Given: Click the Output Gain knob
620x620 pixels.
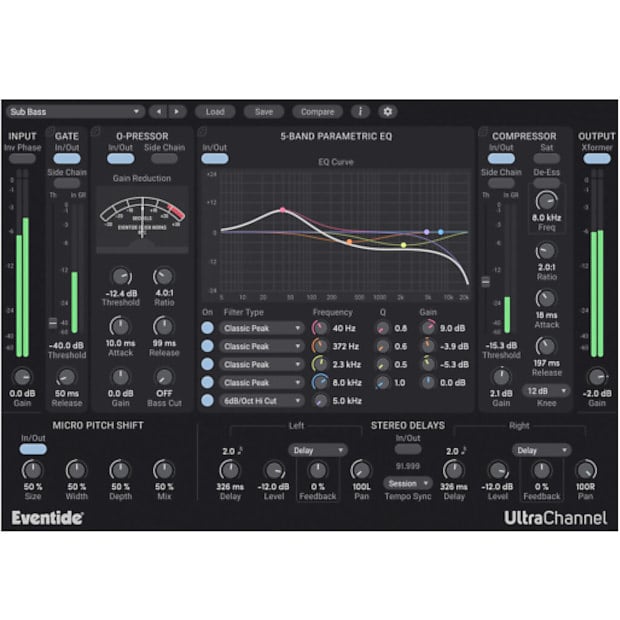Looking at the screenshot, I should pyautogui.click(x=597, y=377).
